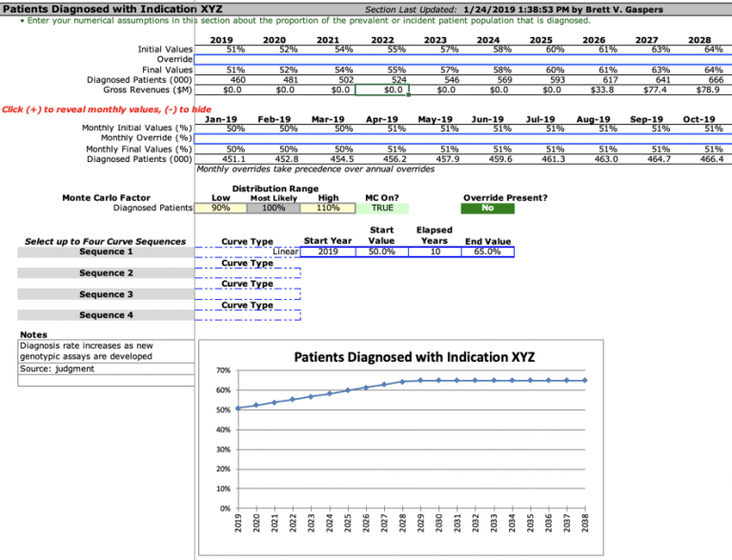The width and height of the screenshot is (732, 560).
Task: Click the End Value 65.0% field
Action: [487, 252]
